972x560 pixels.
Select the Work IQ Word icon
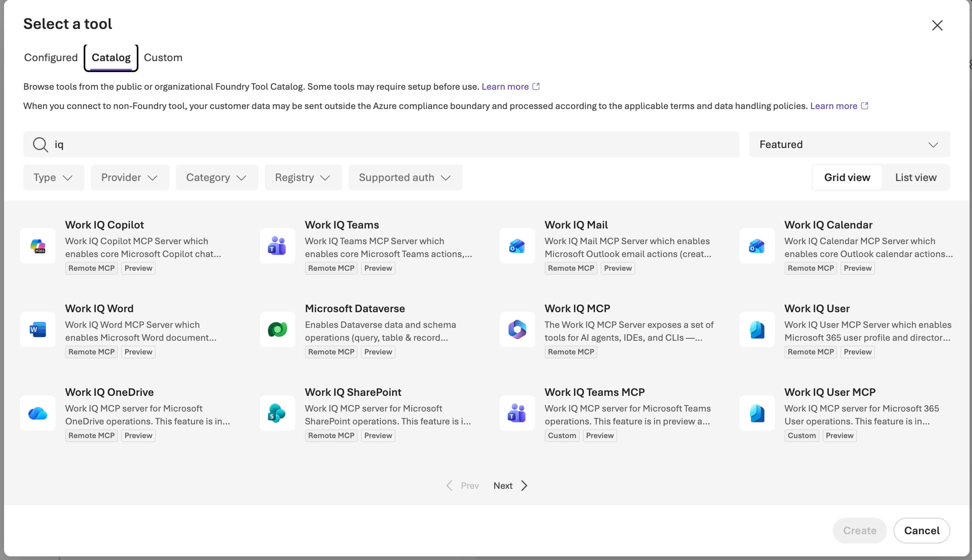pos(38,329)
